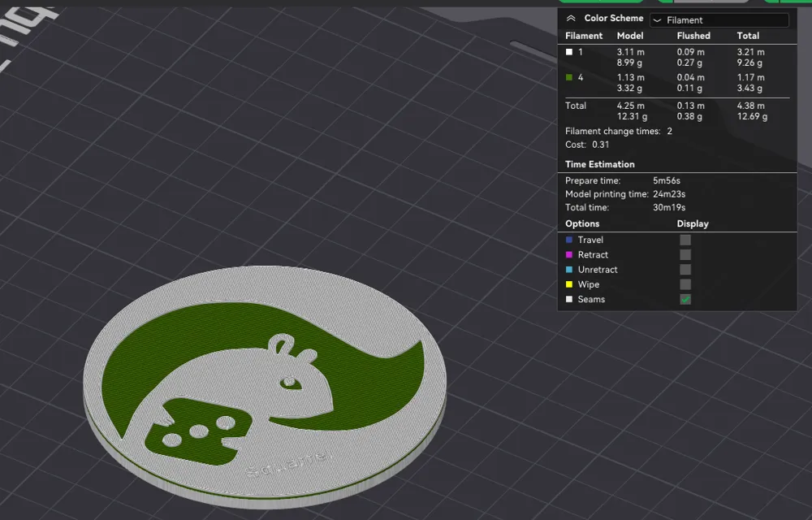Click the overall total 12.69 g value

(x=752, y=116)
